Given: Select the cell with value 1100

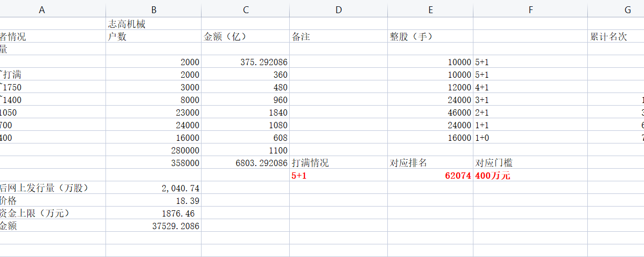Looking at the screenshot, I should [245, 150].
